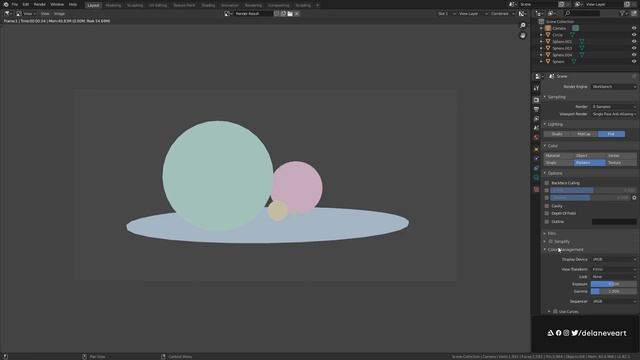Screen dimensions: 640x360
Task: Open the image editor Image menu
Action: coord(59,14)
